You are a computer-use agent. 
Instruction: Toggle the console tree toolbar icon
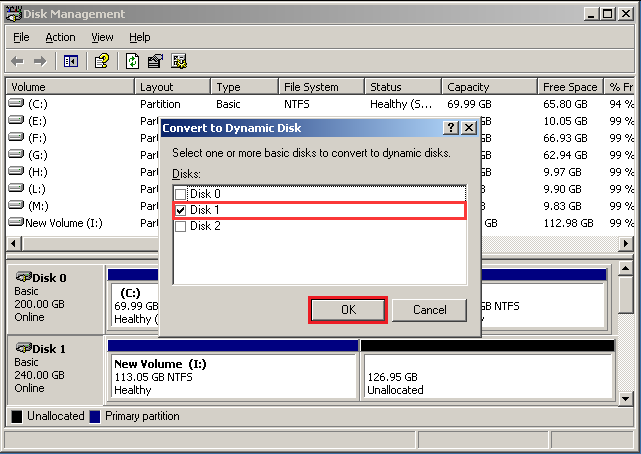[x=71, y=62]
